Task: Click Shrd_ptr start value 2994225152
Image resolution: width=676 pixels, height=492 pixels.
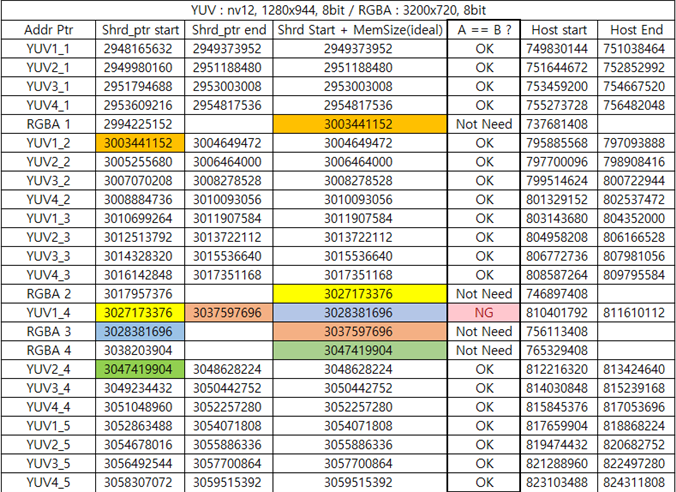Action: tap(138, 124)
